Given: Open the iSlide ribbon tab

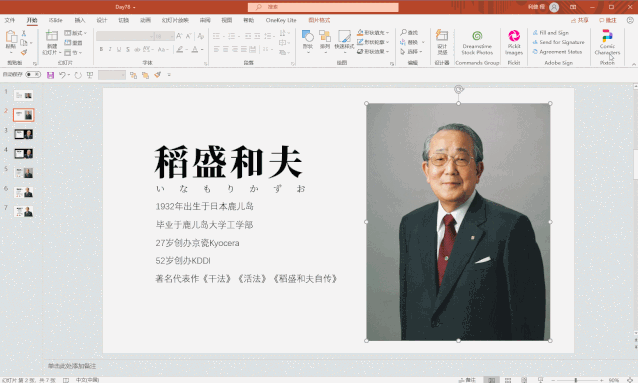Looking at the screenshot, I should [56, 20].
